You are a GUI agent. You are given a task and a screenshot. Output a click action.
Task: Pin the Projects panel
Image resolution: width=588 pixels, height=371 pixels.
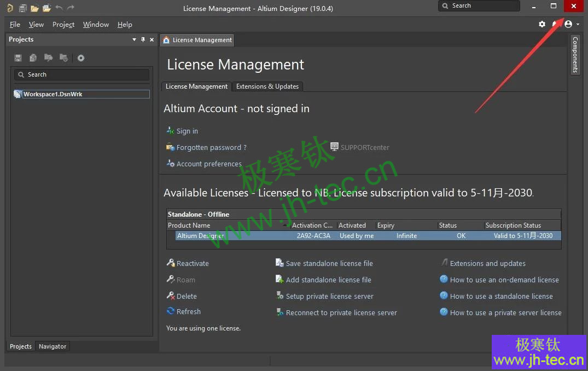pos(143,39)
